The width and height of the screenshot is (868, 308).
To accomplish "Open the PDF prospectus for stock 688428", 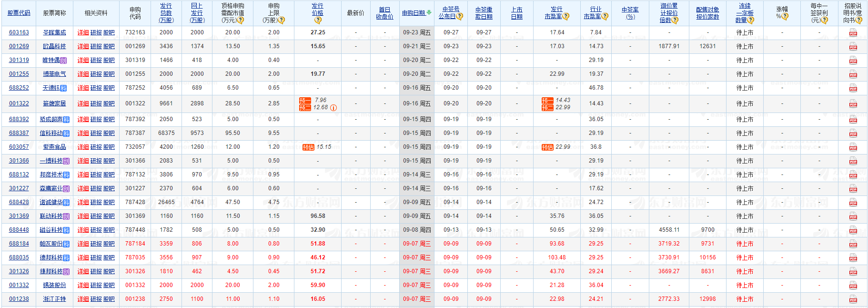I will [x=853, y=203].
